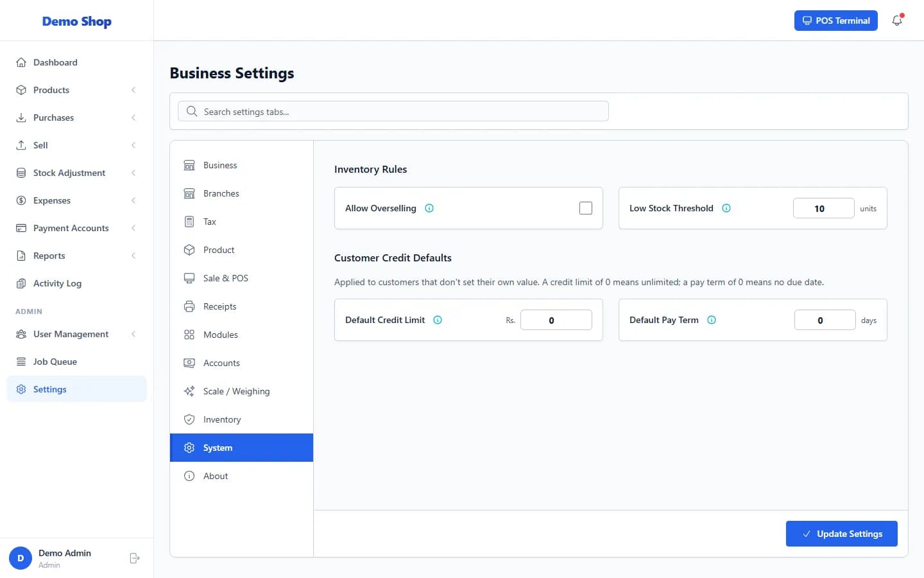
Task: Click the D user avatar
Action: pyautogui.click(x=21, y=558)
